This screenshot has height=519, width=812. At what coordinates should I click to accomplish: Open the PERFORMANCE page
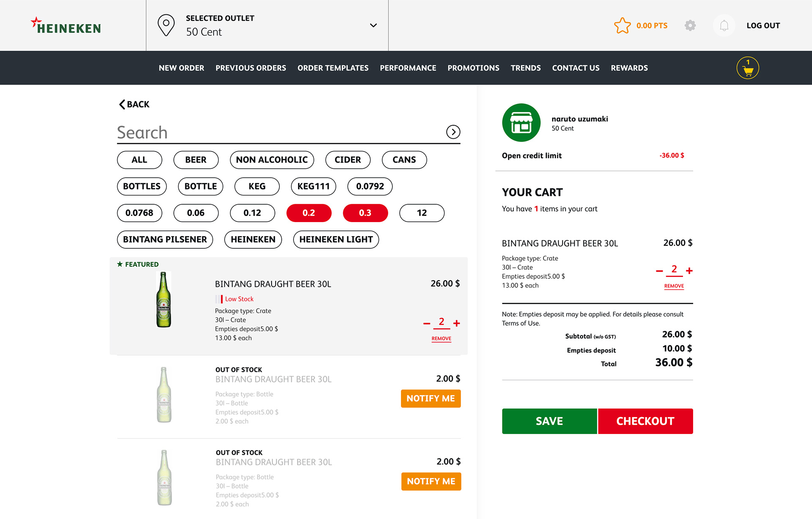point(408,68)
